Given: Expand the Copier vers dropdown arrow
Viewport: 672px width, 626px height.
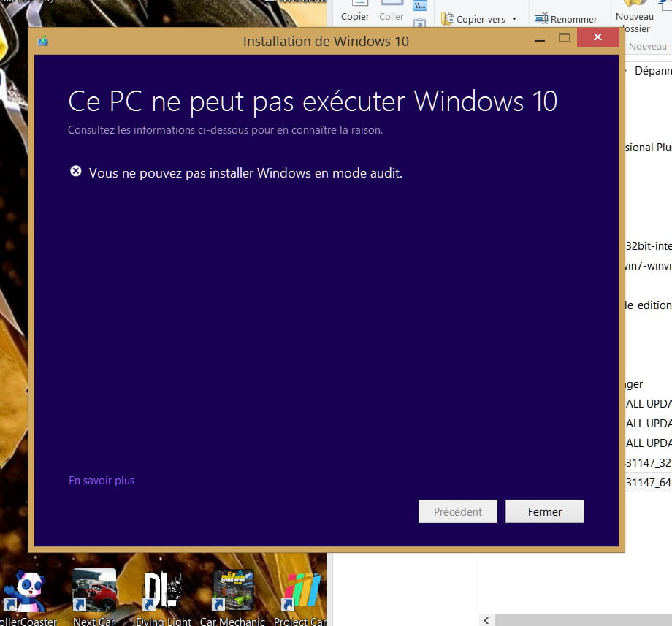Looking at the screenshot, I should (x=514, y=19).
